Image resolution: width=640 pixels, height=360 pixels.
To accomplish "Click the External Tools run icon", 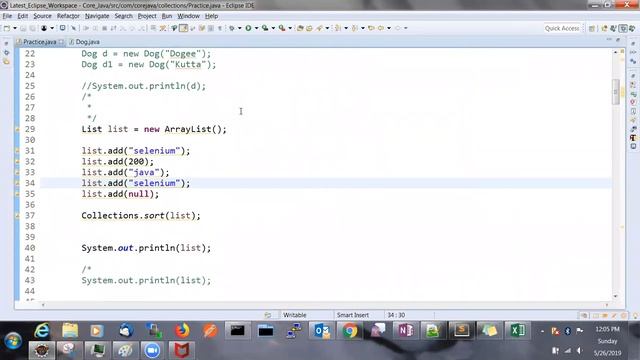I will (282, 28).
